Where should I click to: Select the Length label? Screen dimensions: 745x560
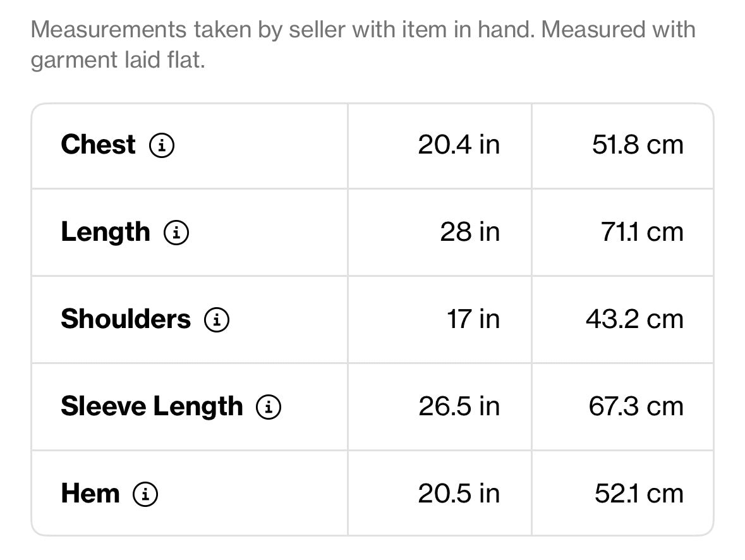coord(106,233)
